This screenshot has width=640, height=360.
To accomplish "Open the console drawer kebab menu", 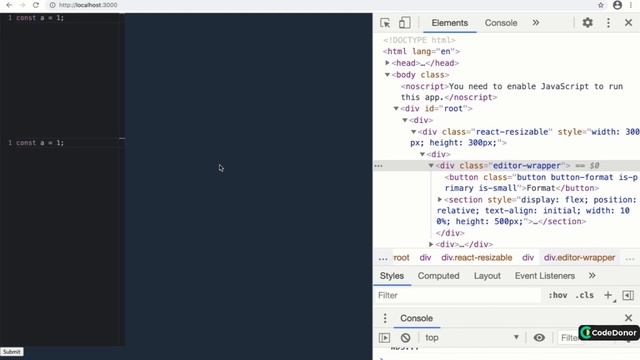I will [385, 318].
